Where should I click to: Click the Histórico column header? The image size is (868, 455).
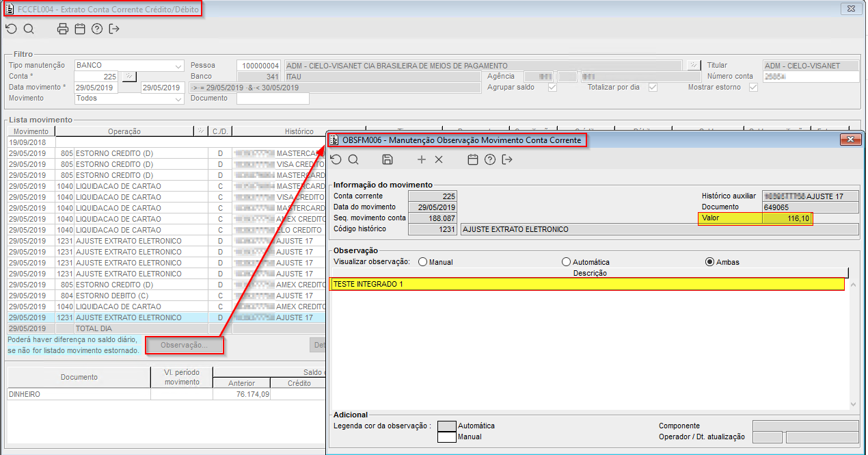[299, 131]
